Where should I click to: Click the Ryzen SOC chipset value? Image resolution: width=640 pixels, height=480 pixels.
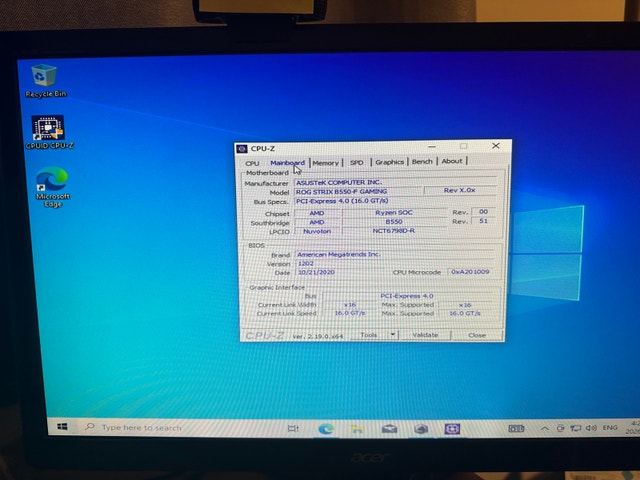394,212
